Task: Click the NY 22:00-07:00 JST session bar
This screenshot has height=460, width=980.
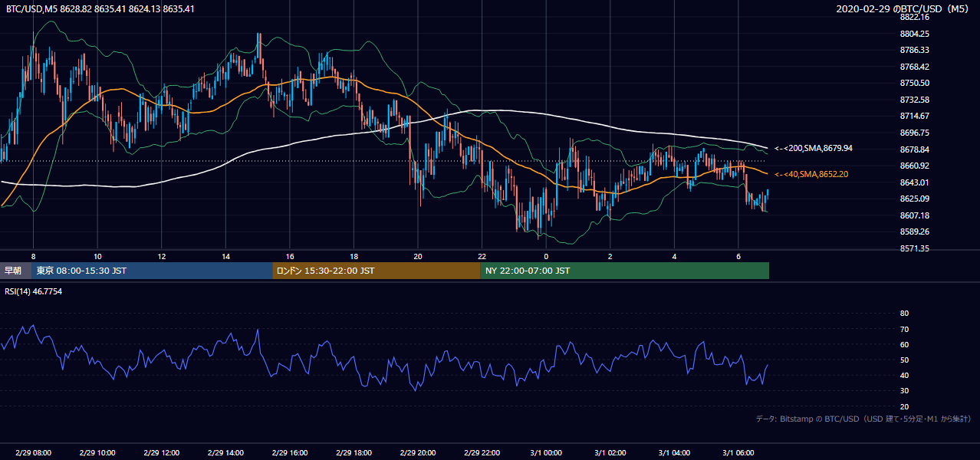Action: click(625, 271)
